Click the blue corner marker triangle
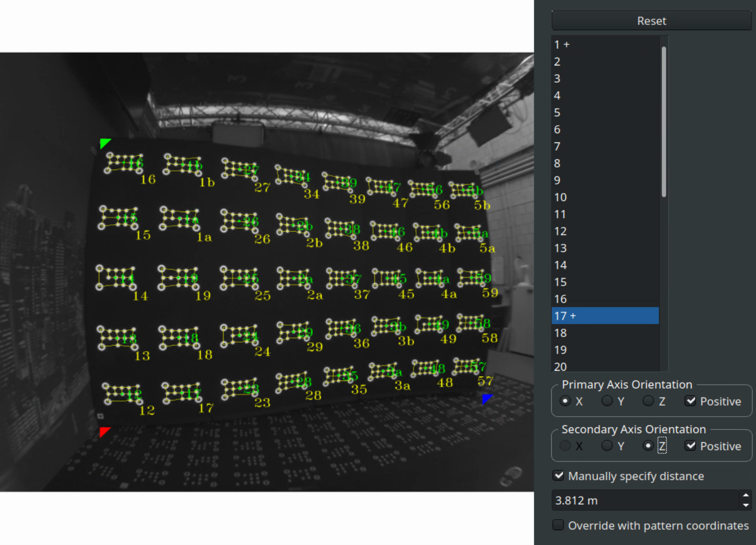The height and width of the screenshot is (545, 756). pyautogui.click(x=486, y=399)
